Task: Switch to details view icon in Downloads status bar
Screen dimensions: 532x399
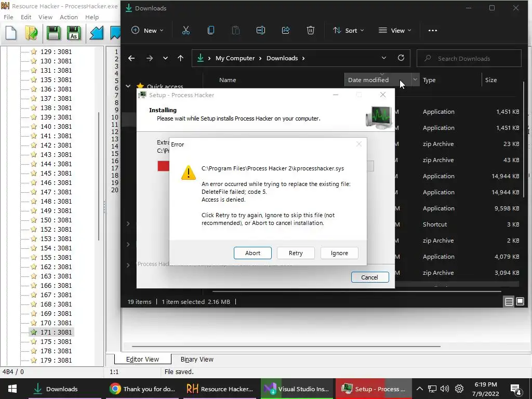Action: tap(509, 302)
